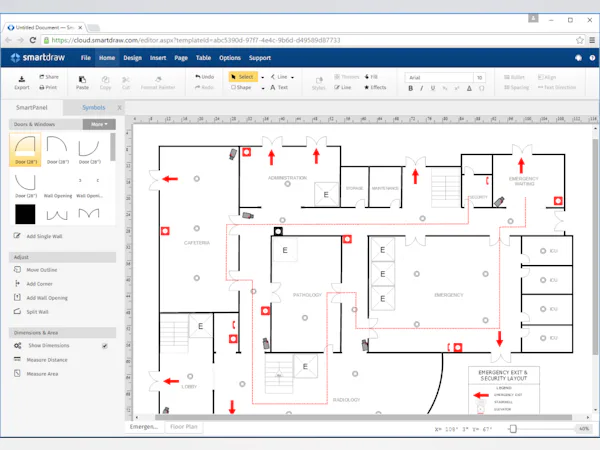Toggle italic formatting
The image size is (600, 450).
pos(422,88)
